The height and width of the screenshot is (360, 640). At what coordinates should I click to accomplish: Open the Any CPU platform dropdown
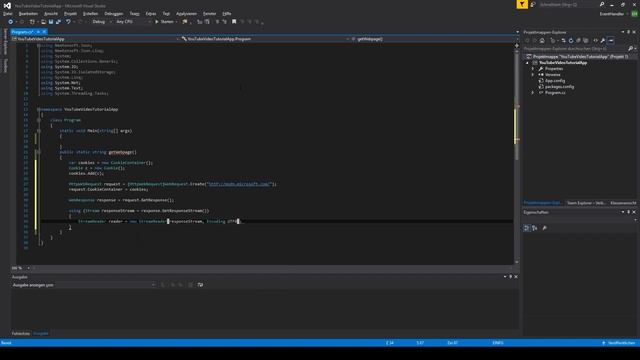(133, 22)
